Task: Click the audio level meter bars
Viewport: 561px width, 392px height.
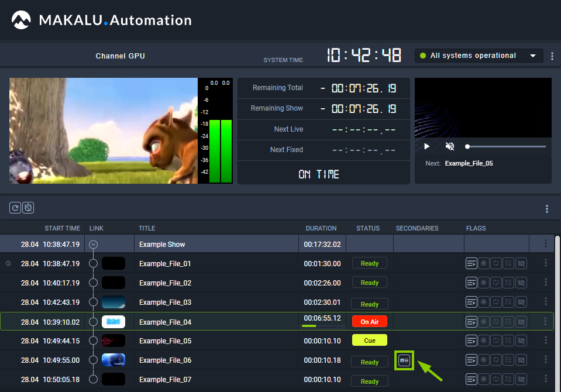Action: (x=221, y=151)
